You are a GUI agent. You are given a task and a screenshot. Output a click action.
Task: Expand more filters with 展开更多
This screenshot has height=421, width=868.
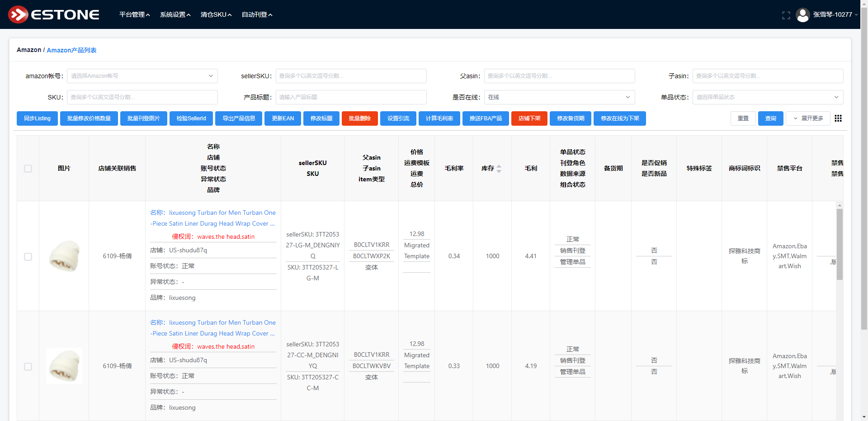[x=808, y=118]
